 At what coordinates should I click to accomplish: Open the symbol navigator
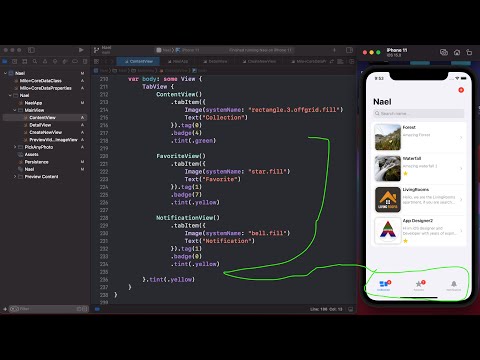[x=25, y=61]
